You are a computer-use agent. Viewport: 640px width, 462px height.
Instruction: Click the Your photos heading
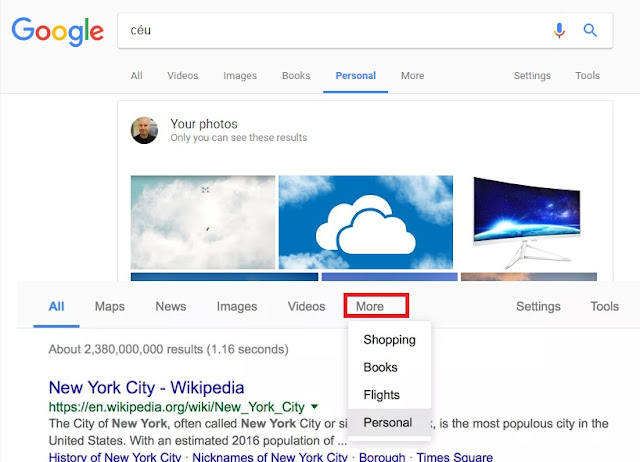pos(204,124)
